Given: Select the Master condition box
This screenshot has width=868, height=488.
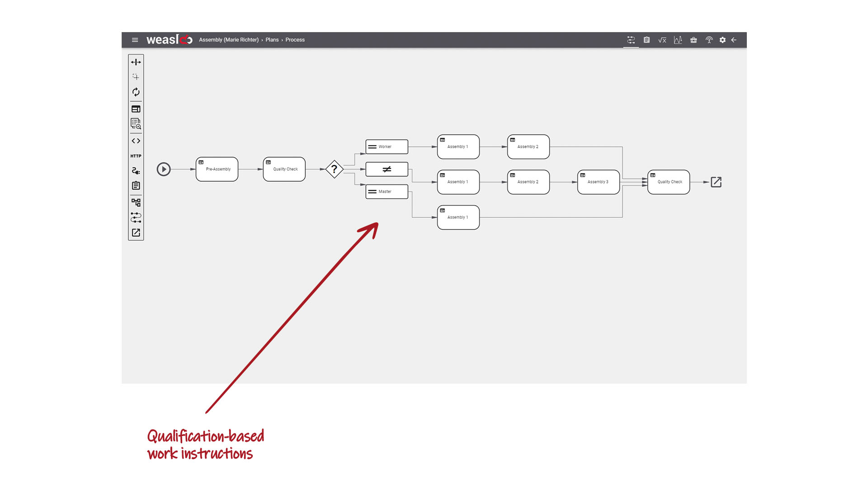Looking at the screenshot, I should [x=387, y=192].
